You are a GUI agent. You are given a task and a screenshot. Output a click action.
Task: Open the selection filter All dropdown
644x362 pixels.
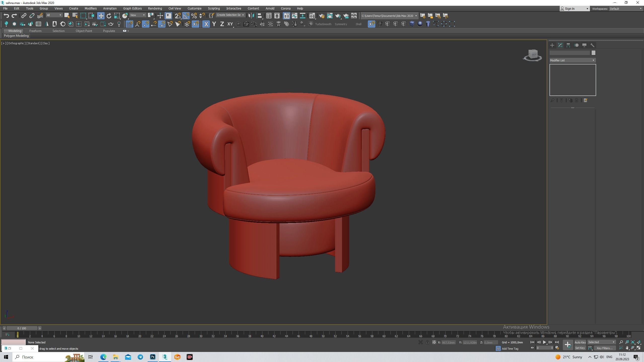54,15
